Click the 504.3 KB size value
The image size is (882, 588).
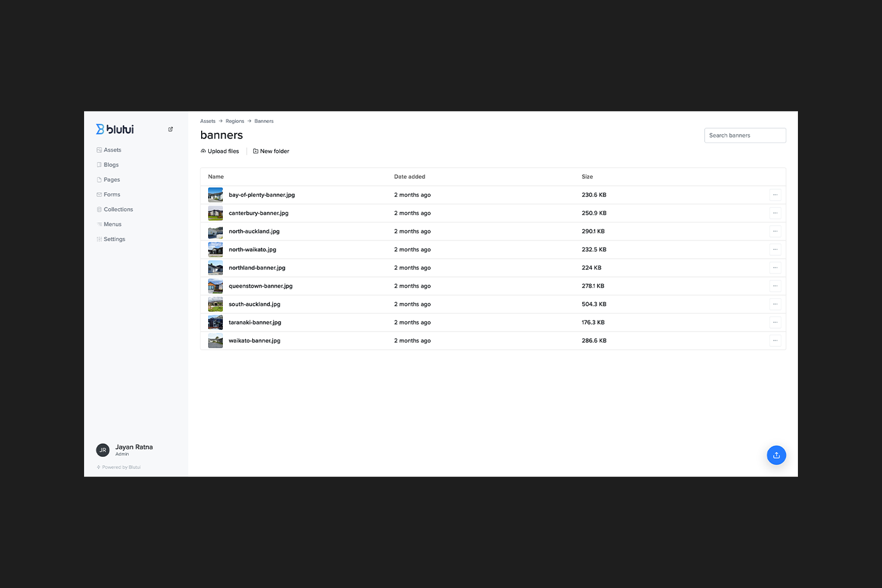click(594, 304)
